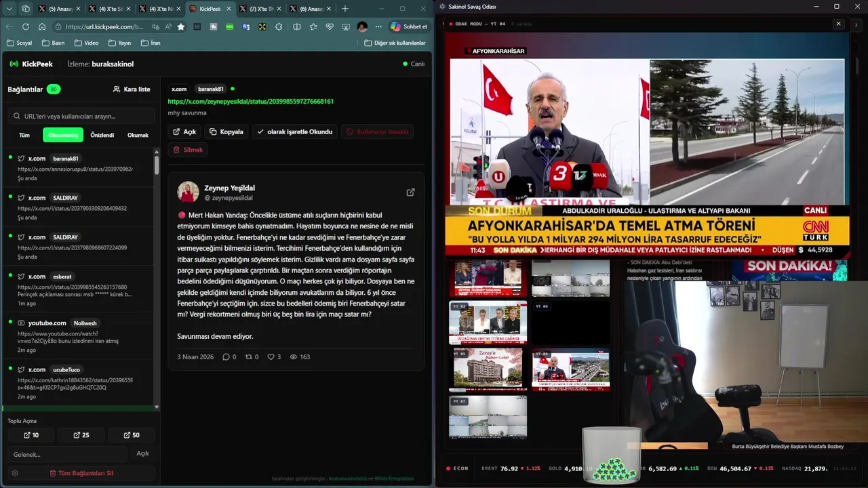Close the Odak Modu overlay with X icon
The image size is (868, 488).
click(x=838, y=24)
